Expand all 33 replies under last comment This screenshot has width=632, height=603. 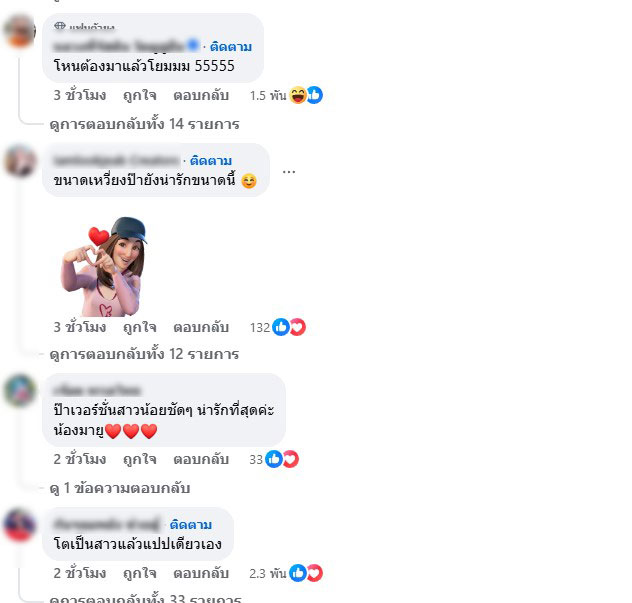[145, 598]
